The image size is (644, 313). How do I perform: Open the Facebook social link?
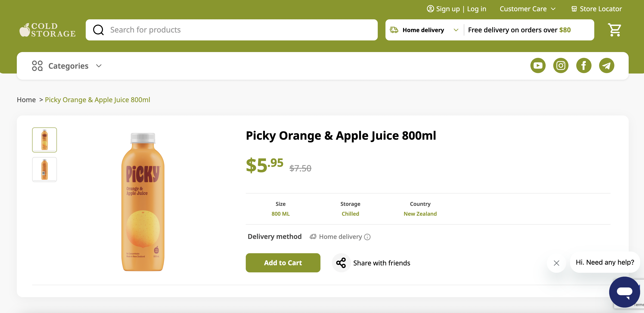click(584, 66)
